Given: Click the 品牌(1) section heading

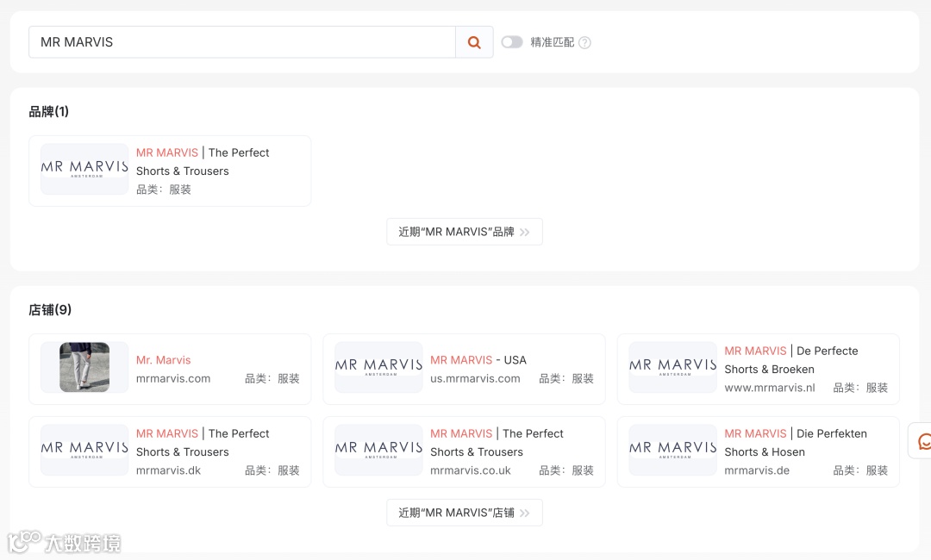Looking at the screenshot, I should point(48,111).
